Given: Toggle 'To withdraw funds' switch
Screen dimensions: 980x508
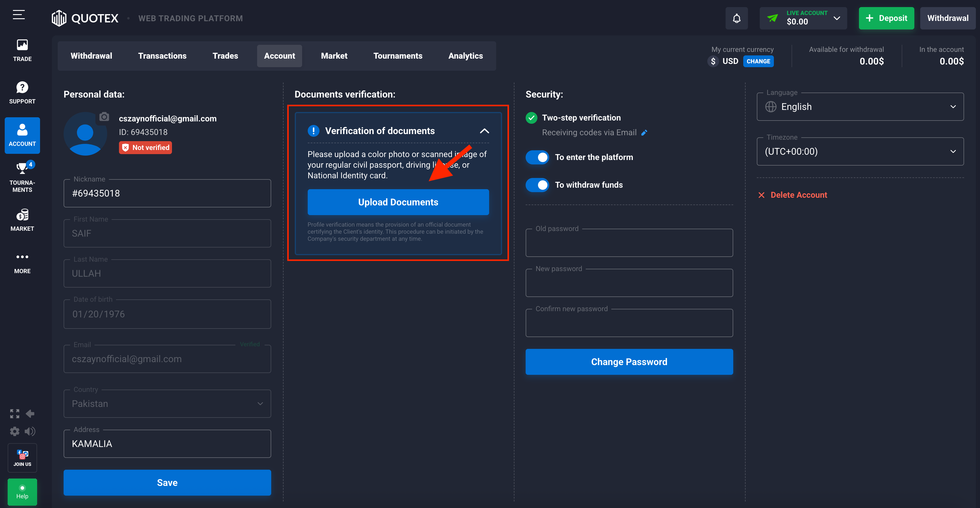Looking at the screenshot, I should coord(537,185).
